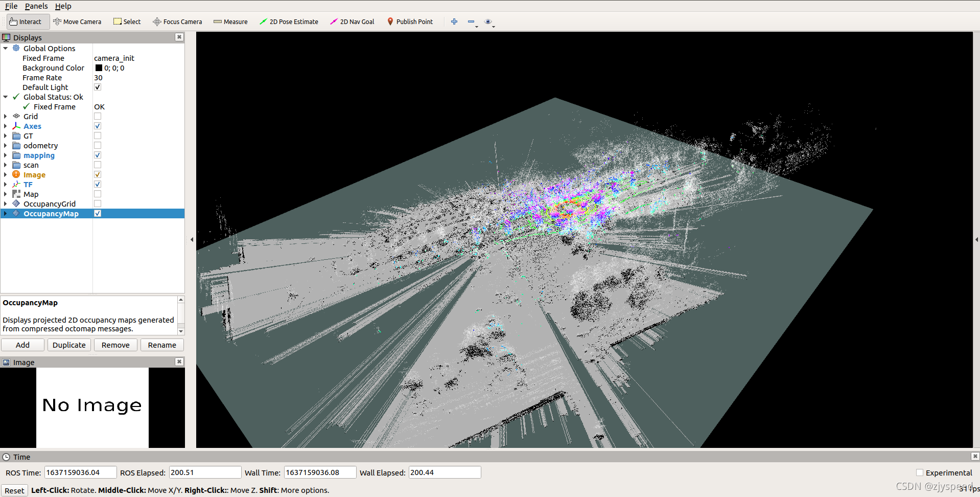The width and height of the screenshot is (980, 497).
Task: Click the Map display icon
Action: [16, 194]
